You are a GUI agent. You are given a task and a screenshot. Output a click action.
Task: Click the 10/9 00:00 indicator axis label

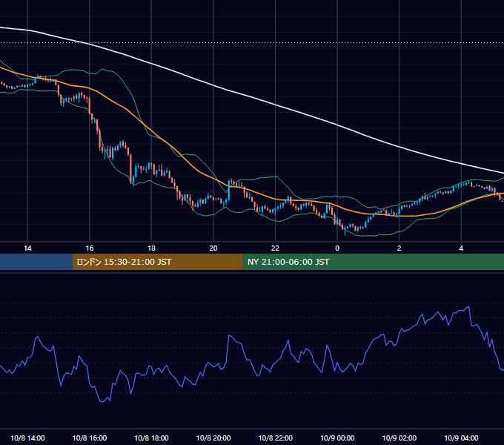click(x=337, y=438)
